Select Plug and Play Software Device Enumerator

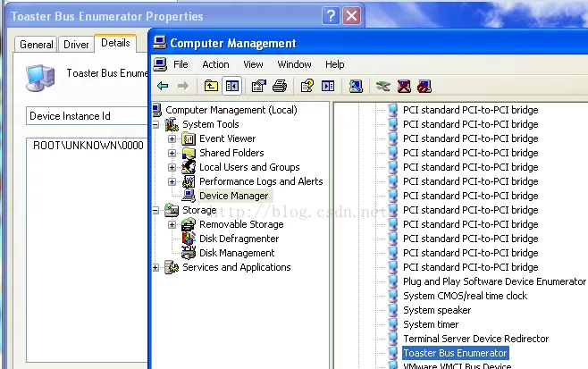tap(494, 281)
